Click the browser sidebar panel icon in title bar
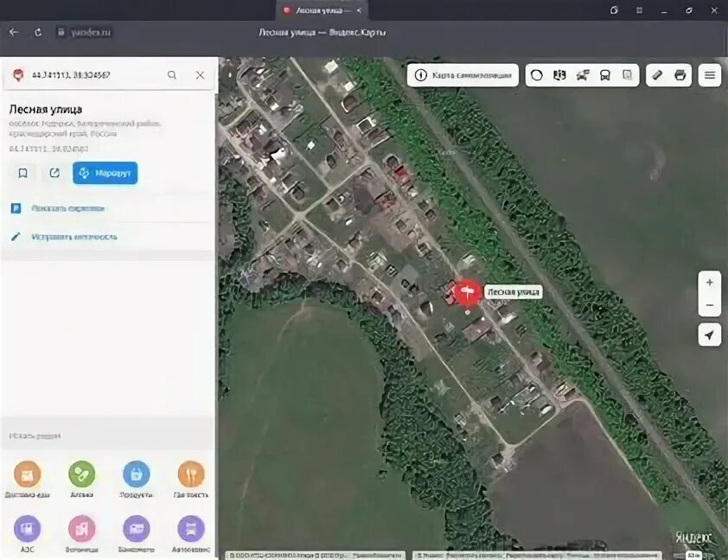728x560 pixels. pyautogui.click(x=614, y=10)
